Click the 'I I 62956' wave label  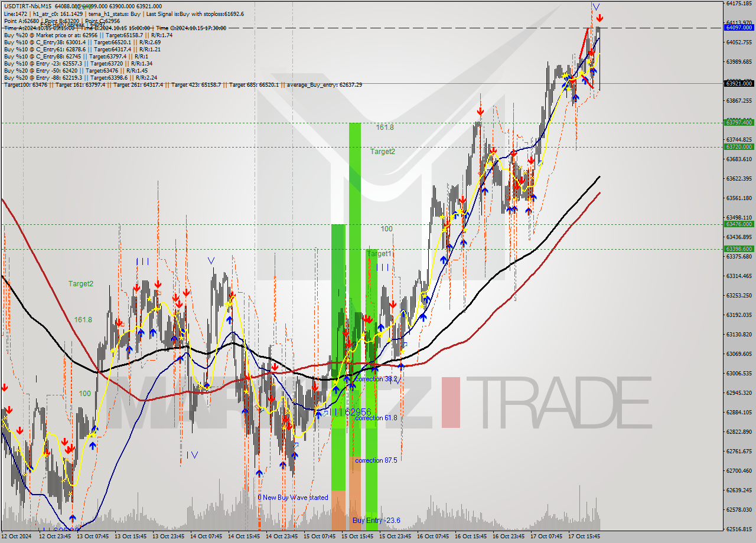(353, 411)
